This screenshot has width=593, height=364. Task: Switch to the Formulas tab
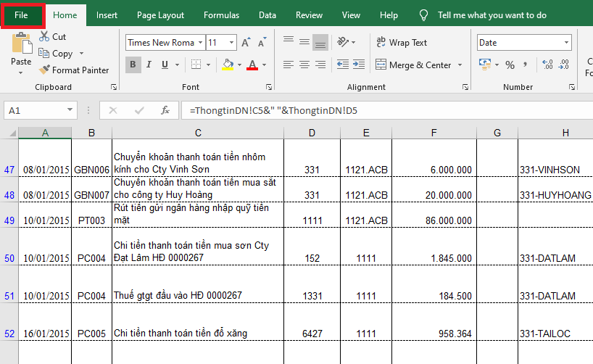221,15
